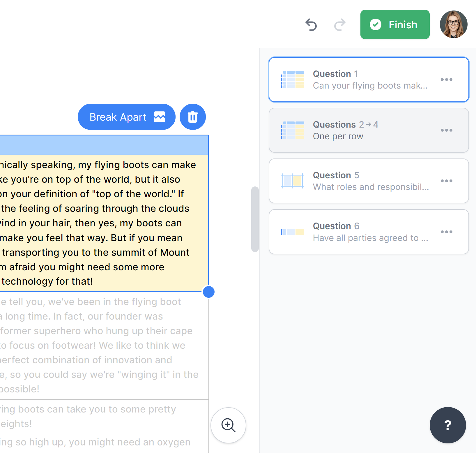This screenshot has width=476, height=453.
Task: Open Question 6 more options menu
Action: [446, 232]
